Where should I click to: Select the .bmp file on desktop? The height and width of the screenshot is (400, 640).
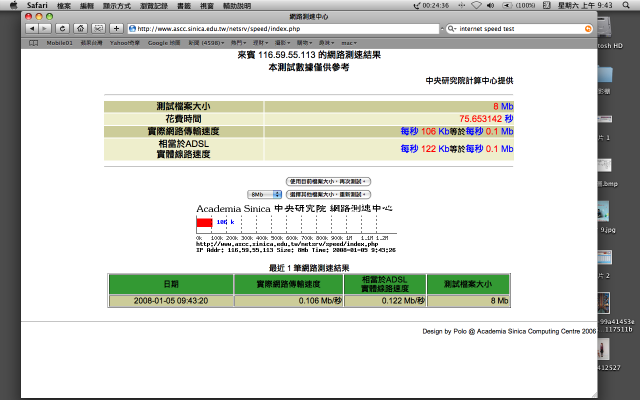point(607,171)
